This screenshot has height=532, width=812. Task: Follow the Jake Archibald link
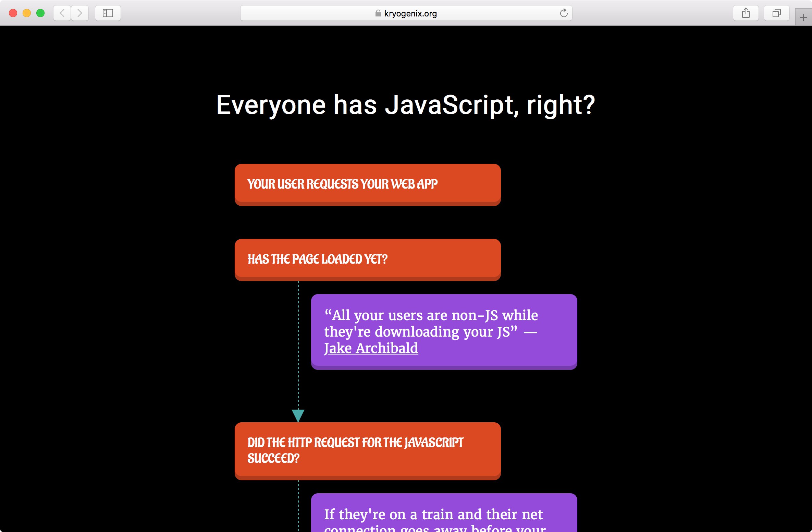pos(371,348)
